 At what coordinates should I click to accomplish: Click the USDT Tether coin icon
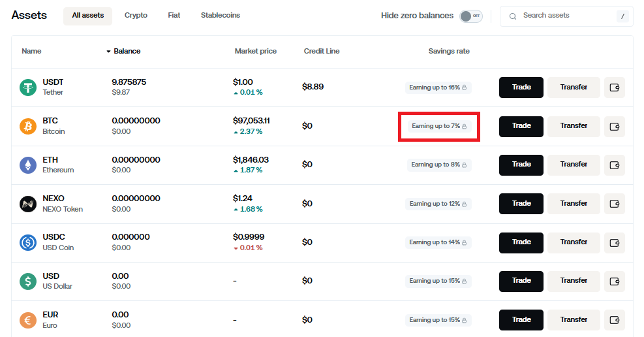tap(28, 88)
